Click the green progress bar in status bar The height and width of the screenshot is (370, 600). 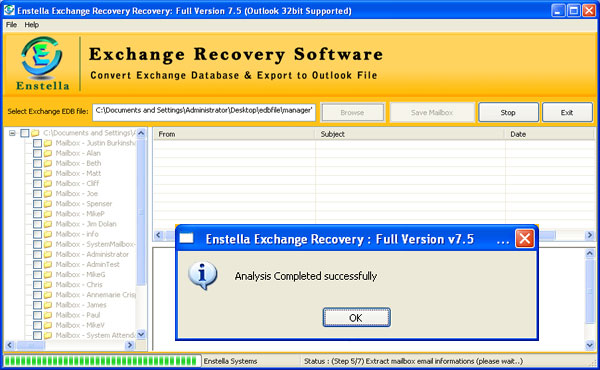102,361
